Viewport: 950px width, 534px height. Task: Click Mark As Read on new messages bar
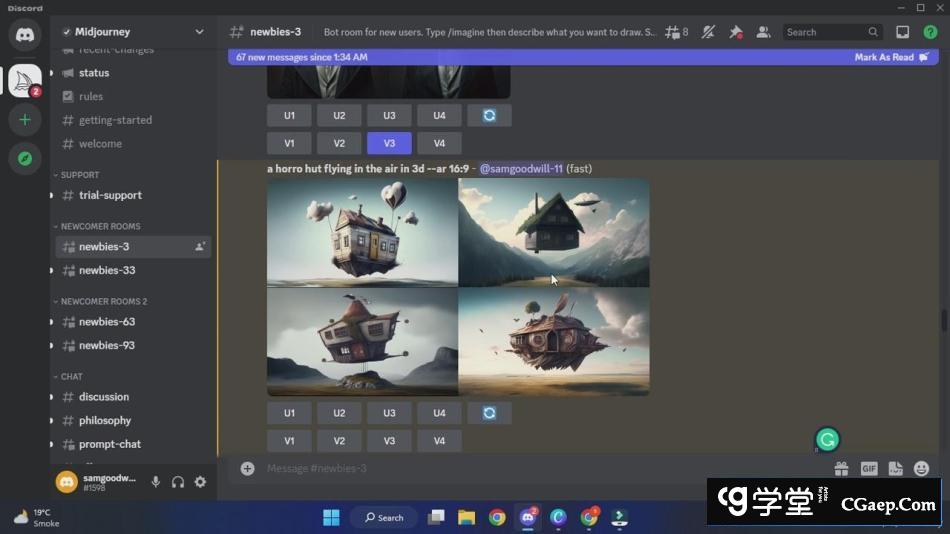[889, 57]
